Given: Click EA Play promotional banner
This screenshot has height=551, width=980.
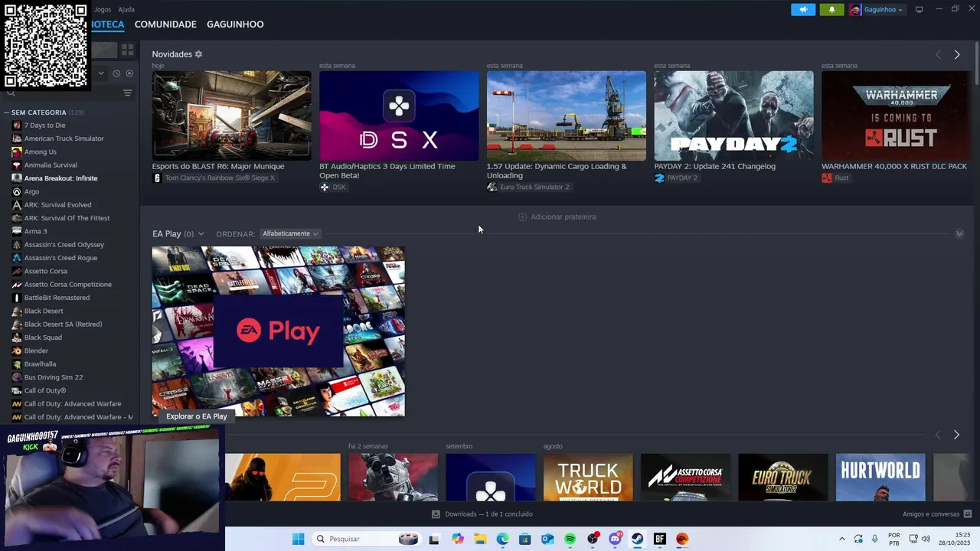Looking at the screenshot, I should (x=278, y=331).
